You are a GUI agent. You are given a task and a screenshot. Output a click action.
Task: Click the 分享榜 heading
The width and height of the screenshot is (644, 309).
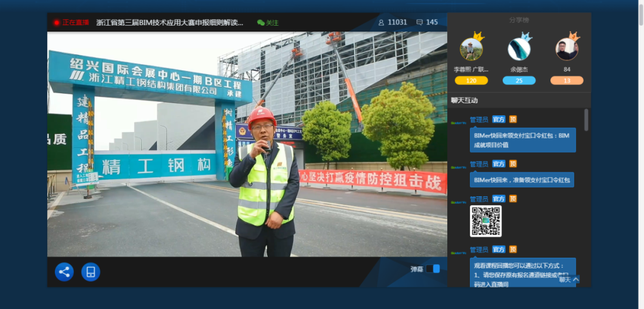pos(519,20)
